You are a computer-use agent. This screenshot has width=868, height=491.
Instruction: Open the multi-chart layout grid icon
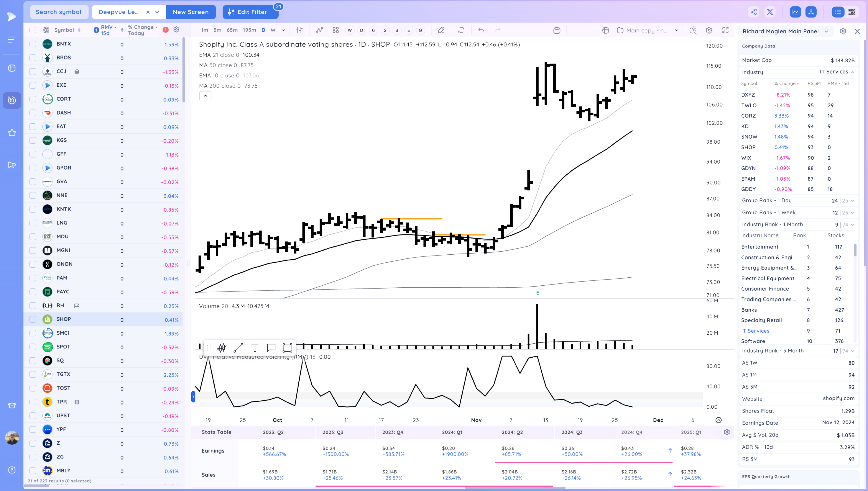pos(335,30)
